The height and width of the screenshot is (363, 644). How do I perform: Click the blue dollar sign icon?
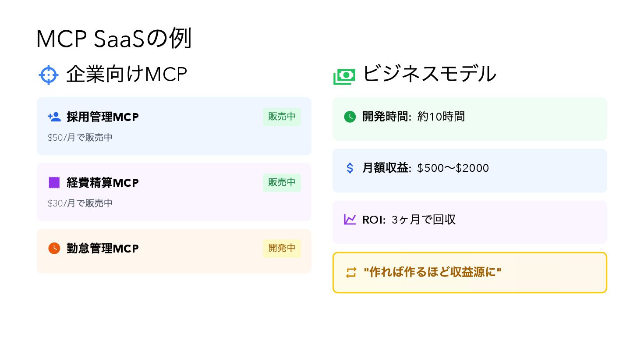[x=350, y=168]
